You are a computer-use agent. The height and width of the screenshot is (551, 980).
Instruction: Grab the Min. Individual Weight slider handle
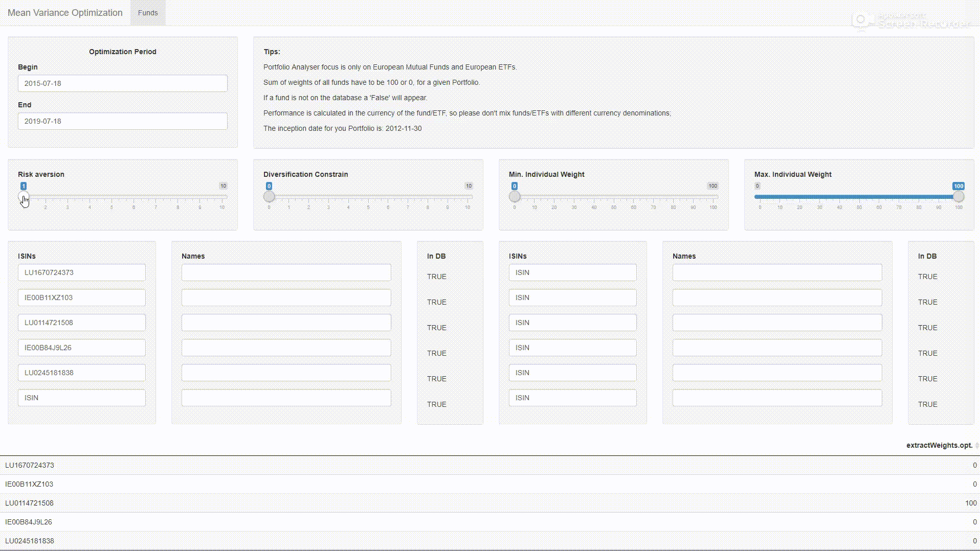pyautogui.click(x=515, y=197)
